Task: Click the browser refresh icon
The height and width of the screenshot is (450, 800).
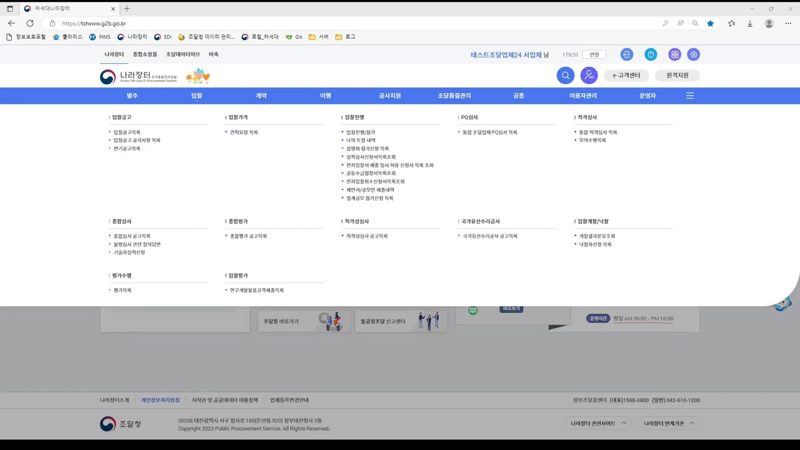Action: 30,23
